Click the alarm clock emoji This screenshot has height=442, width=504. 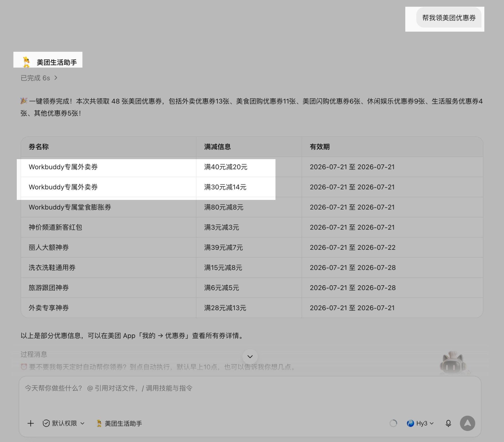pos(24,367)
